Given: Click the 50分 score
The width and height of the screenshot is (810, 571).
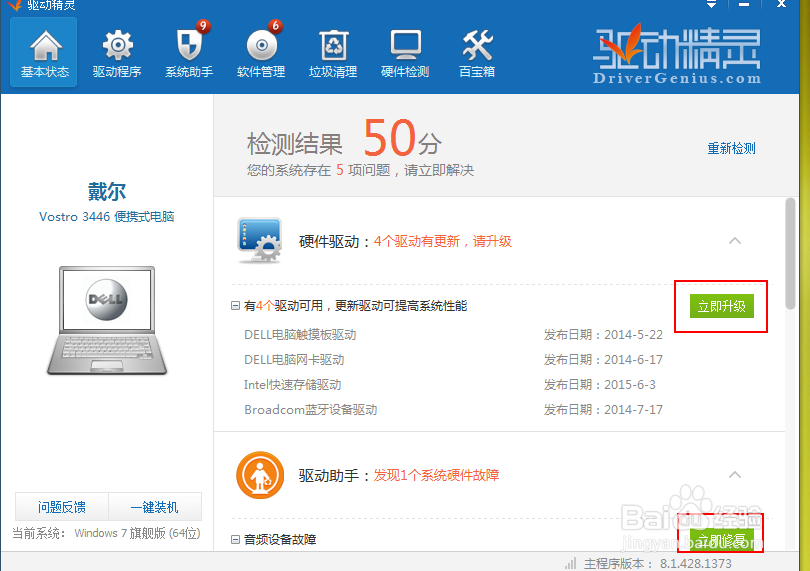Looking at the screenshot, I should (402, 138).
